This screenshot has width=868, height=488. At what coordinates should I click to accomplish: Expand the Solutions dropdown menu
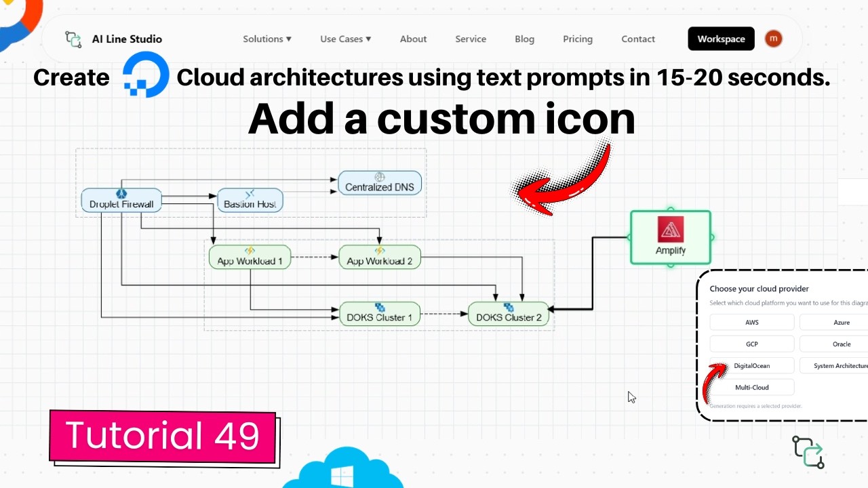point(267,39)
